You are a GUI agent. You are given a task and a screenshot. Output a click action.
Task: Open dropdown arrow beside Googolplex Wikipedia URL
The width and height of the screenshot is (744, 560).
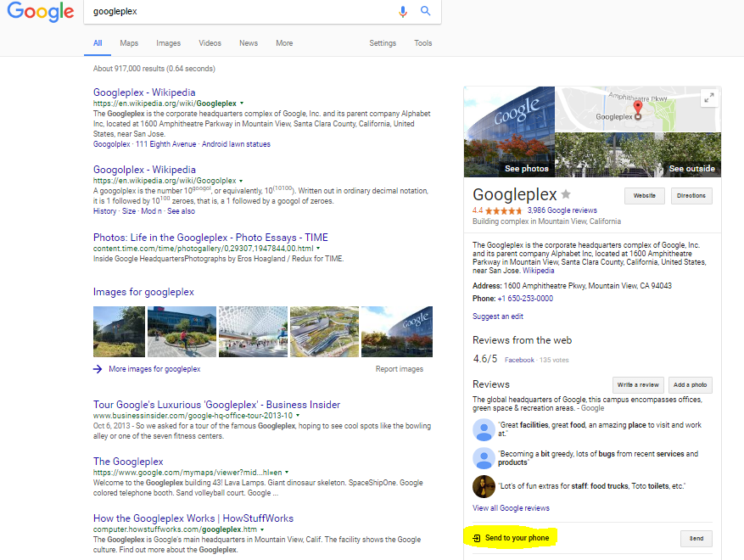tap(241, 181)
